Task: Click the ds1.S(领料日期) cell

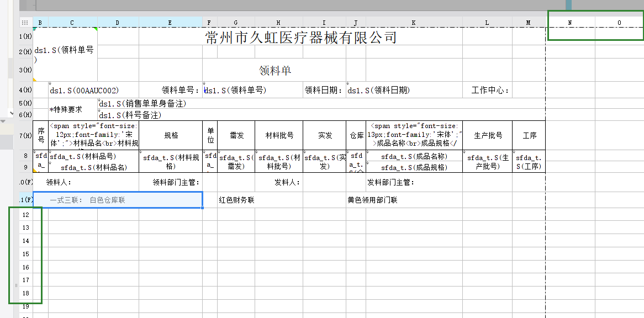Action: point(404,91)
